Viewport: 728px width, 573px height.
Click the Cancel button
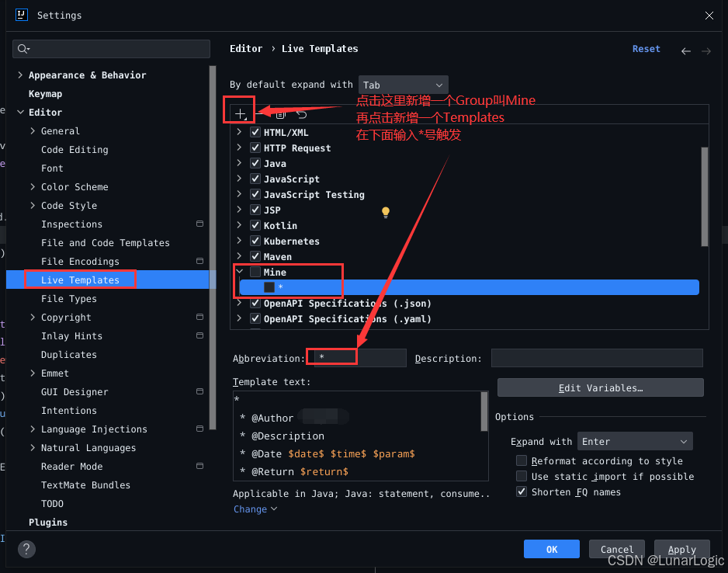616,549
